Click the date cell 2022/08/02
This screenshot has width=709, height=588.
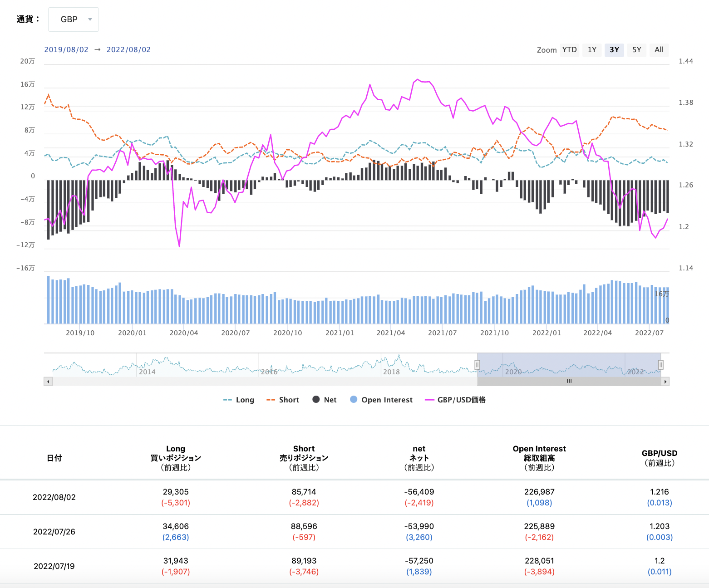point(54,497)
